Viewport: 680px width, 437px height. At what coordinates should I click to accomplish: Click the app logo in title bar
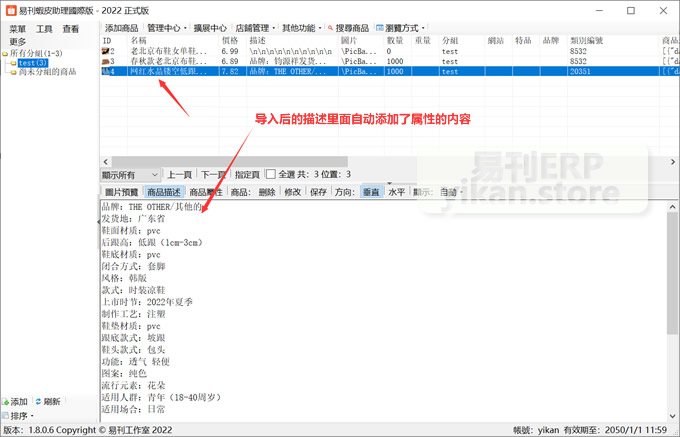point(10,10)
